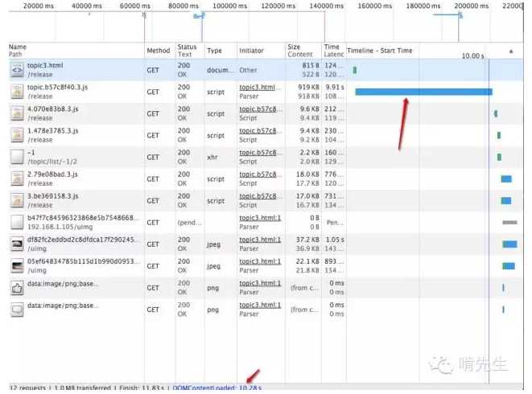Open the topic.b57c8 initiator link in the -1 xhr row

258,152
